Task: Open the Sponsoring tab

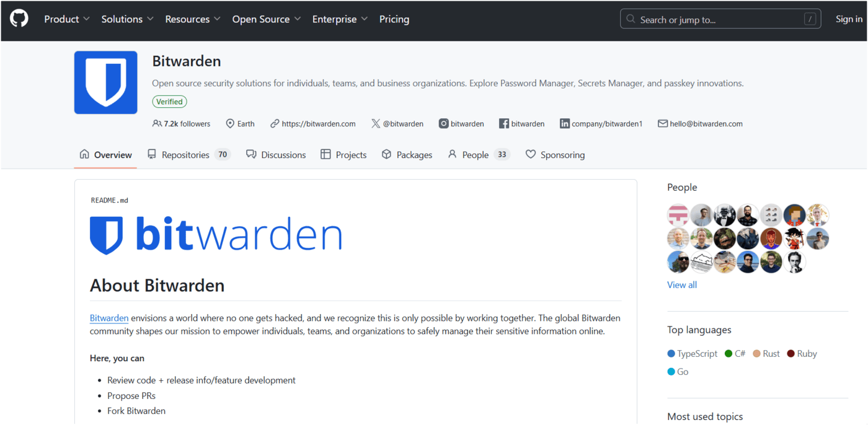Action: pyautogui.click(x=555, y=155)
